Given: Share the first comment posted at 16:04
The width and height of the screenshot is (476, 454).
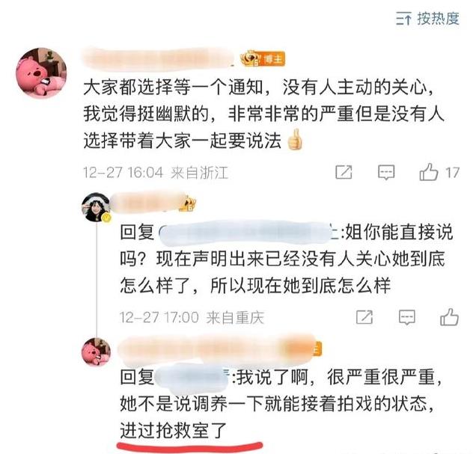Looking at the screenshot, I should click(x=344, y=172).
